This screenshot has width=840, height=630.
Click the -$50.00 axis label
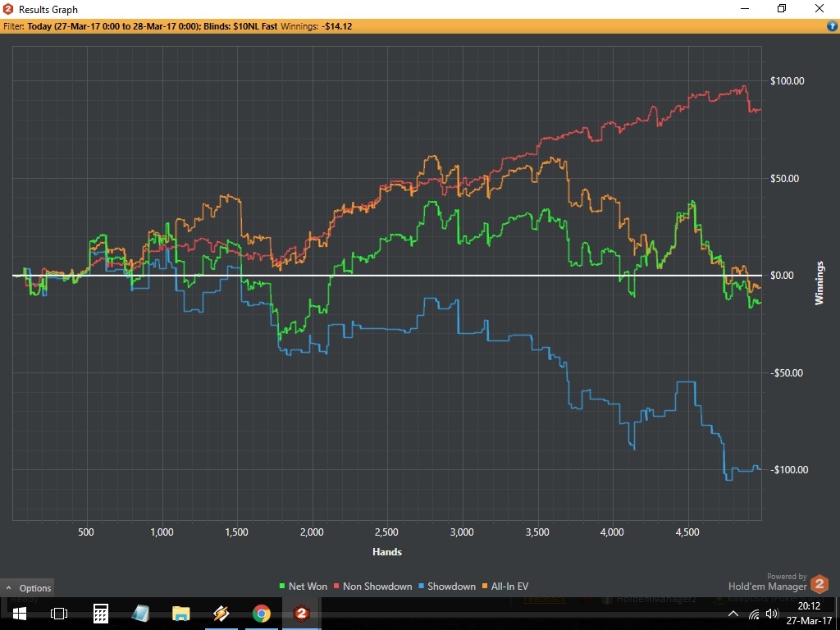[x=787, y=373]
